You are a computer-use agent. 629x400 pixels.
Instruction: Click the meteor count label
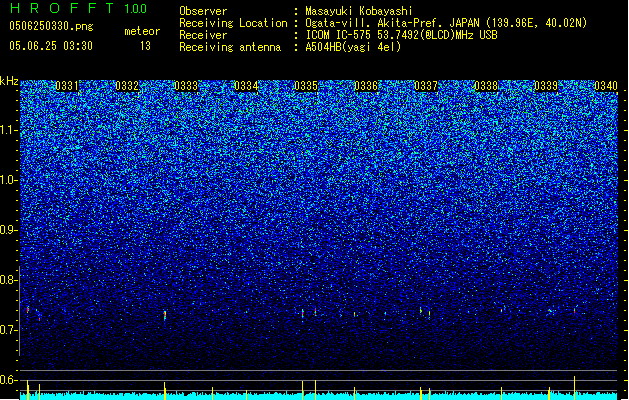[142, 31]
